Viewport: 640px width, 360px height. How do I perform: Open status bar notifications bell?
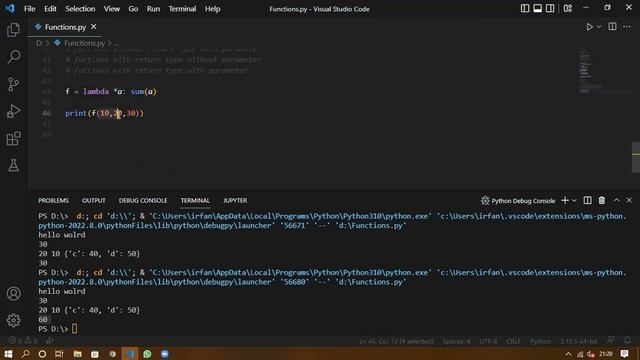pyautogui.click(x=628, y=340)
